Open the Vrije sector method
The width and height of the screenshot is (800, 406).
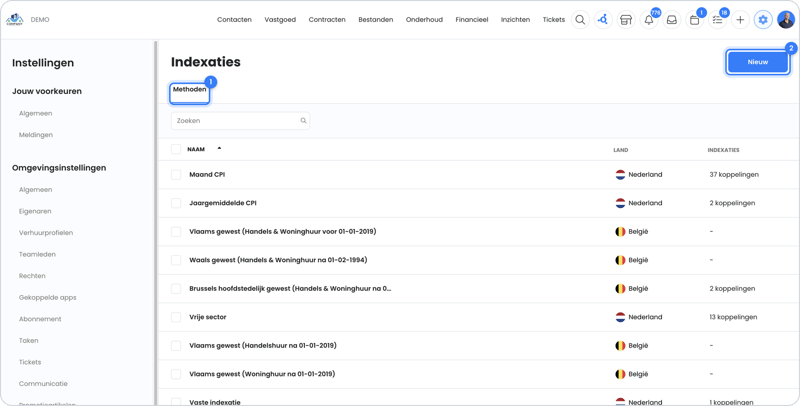tap(208, 317)
